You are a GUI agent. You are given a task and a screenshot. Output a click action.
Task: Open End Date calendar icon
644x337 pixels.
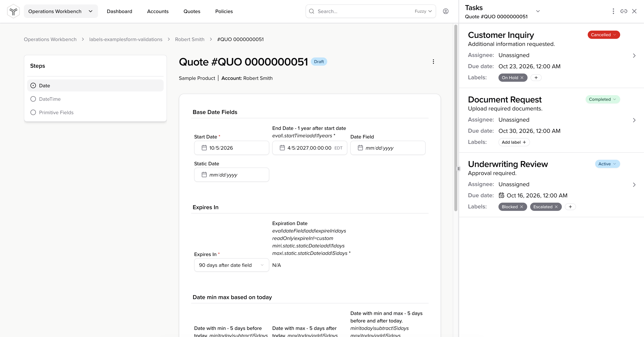tap(282, 148)
